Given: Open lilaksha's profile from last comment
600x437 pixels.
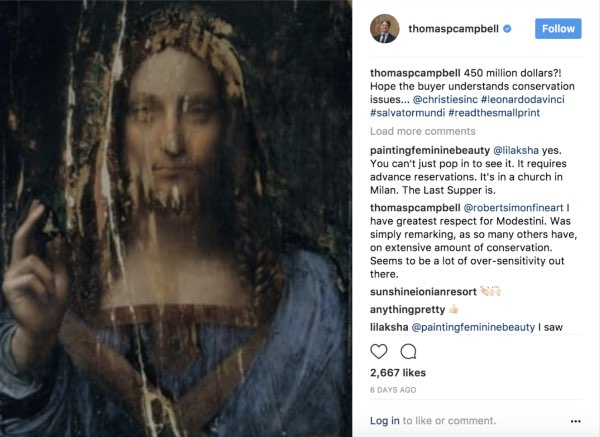Looking at the screenshot, I should (392, 327).
